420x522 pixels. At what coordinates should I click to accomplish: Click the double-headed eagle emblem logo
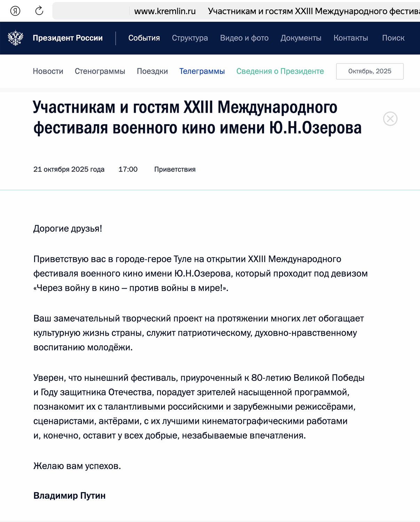coord(16,38)
